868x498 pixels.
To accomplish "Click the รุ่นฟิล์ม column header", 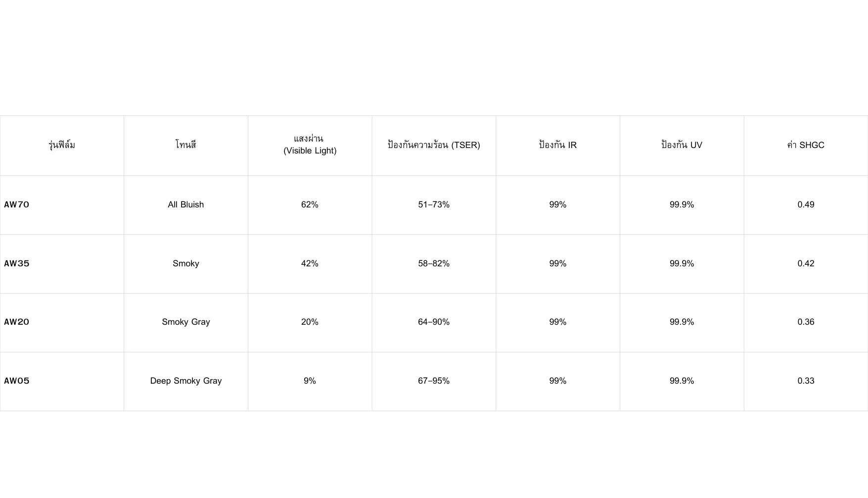I will (62, 145).
